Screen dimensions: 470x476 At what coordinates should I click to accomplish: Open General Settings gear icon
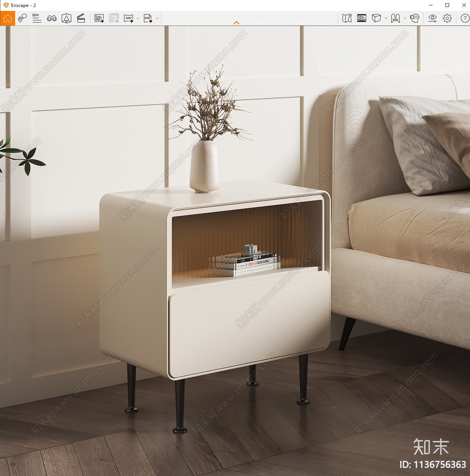(447, 18)
